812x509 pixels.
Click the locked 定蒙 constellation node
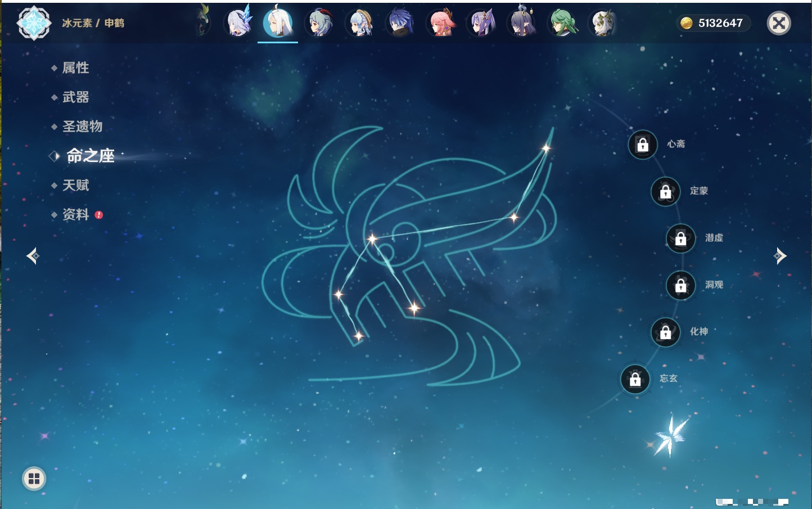[665, 192]
